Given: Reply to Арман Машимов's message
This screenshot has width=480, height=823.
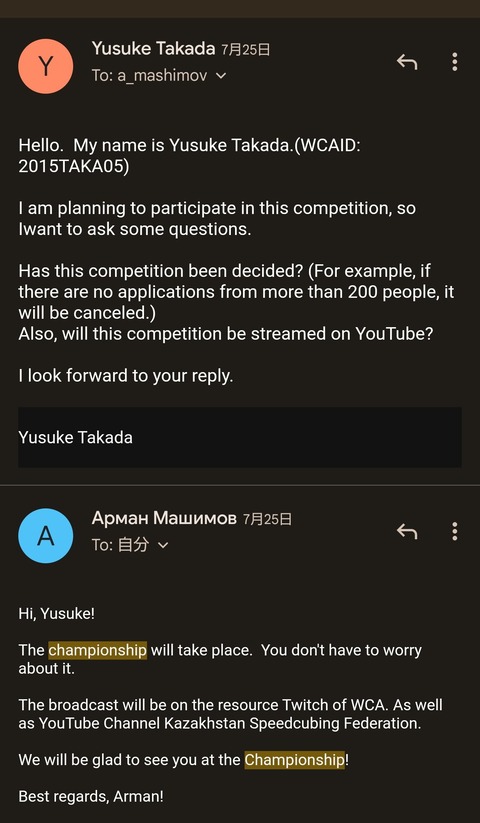Looking at the screenshot, I should pyautogui.click(x=407, y=532).
